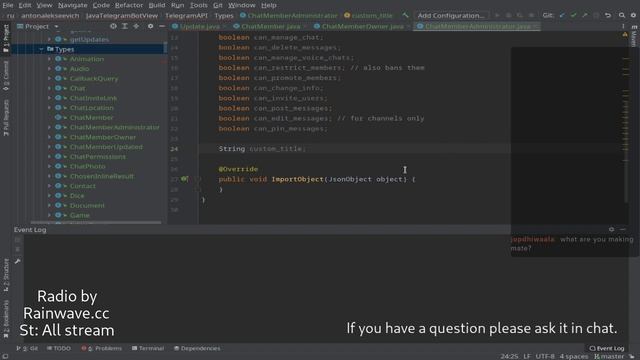Toggle the Git tool window button
The image size is (640, 360).
(27, 348)
